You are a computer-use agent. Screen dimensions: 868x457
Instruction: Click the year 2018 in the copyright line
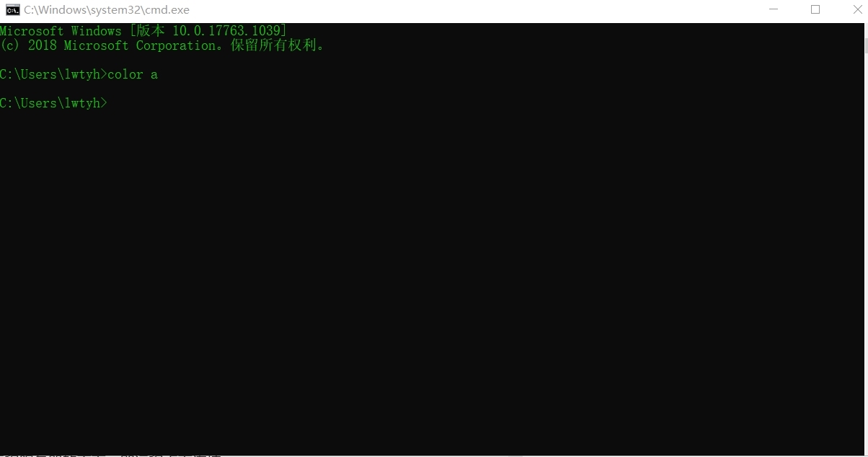pyautogui.click(x=43, y=45)
